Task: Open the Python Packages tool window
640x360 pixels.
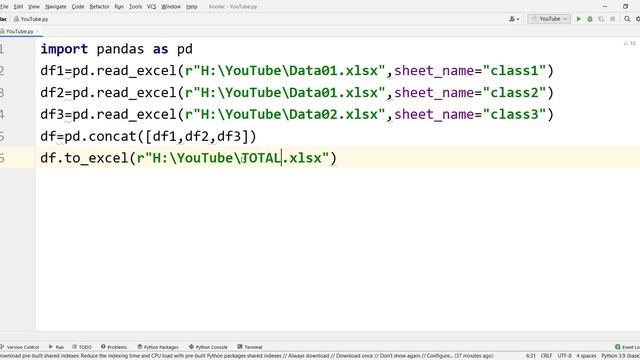Action: pyautogui.click(x=158, y=347)
